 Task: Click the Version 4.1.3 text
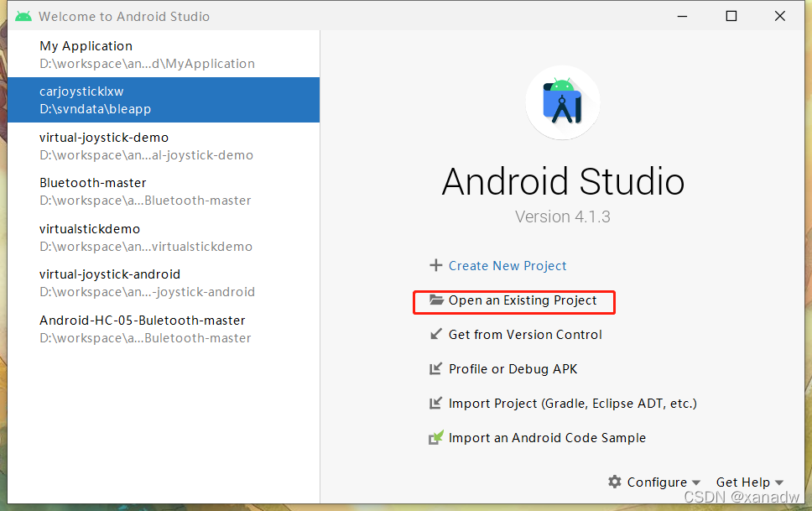coord(562,216)
